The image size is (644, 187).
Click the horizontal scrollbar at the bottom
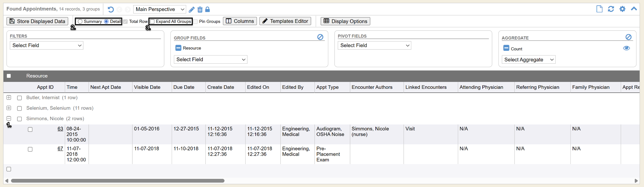118,181
